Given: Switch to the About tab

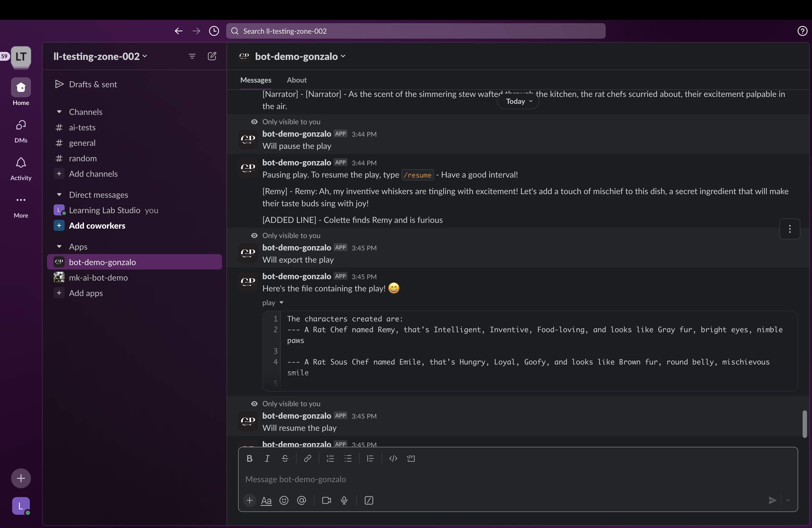Looking at the screenshot, I should (296, 80).
